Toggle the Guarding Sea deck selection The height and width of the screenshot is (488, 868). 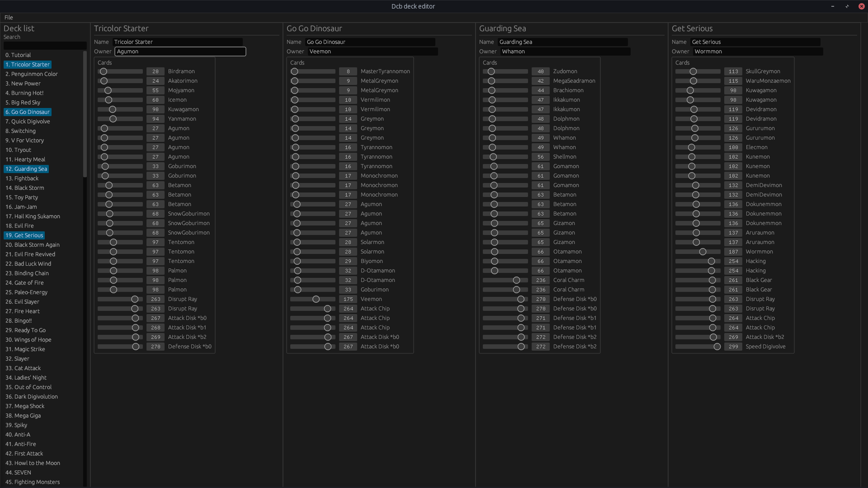(x=26, y=169)
